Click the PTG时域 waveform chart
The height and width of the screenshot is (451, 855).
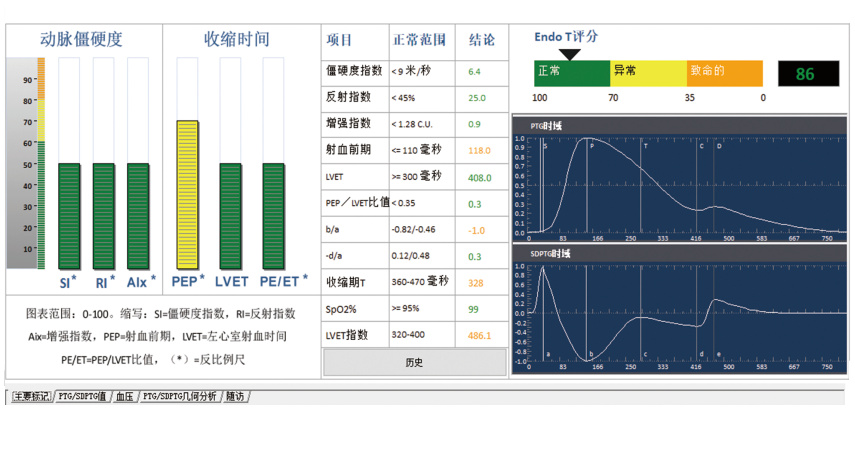(x=680, y=185)
